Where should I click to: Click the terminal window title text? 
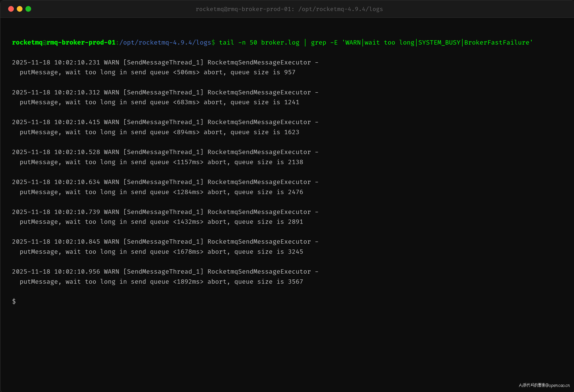pos(289,9)
